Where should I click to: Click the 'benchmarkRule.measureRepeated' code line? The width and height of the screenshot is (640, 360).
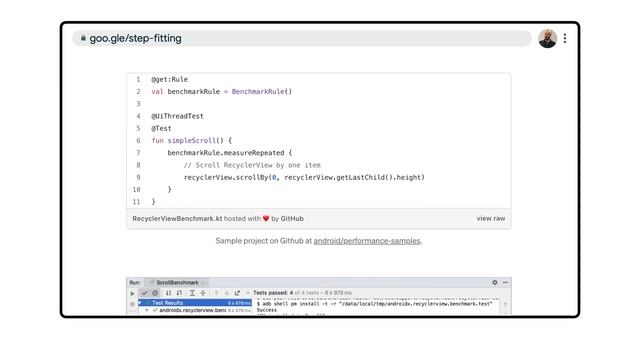[230, 153]
